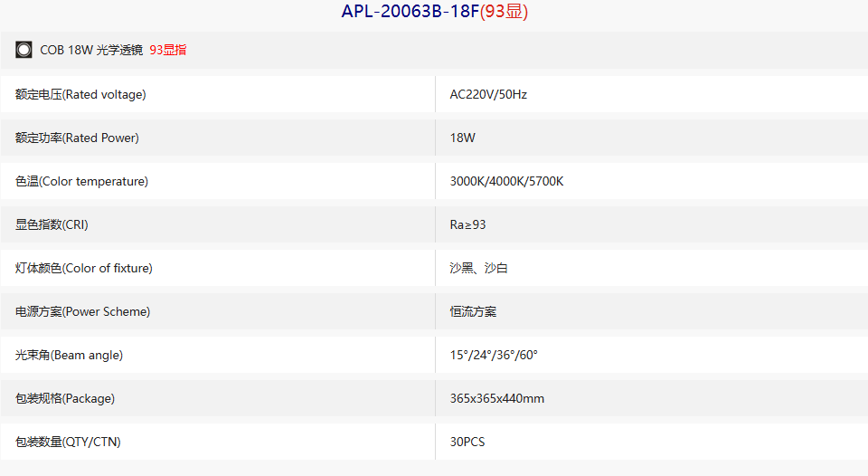Select '显色指数(CRI)' label
The image size is (868, 476).
[52, 224]
